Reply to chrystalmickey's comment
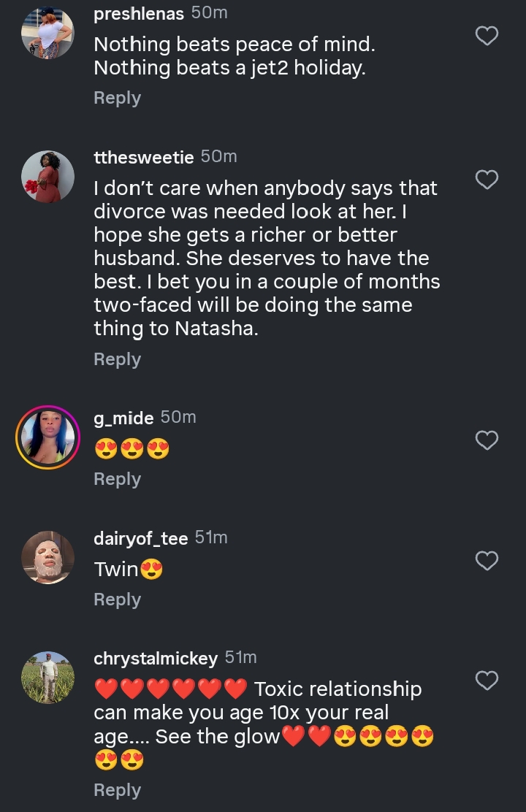The image size is (526, 812). (117, 790)
